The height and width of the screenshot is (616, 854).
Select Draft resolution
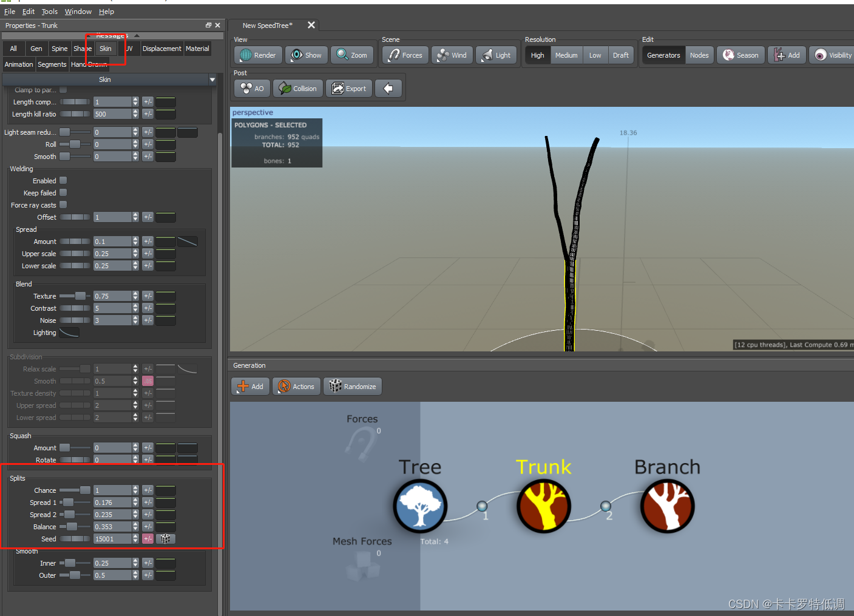(621, 55)
